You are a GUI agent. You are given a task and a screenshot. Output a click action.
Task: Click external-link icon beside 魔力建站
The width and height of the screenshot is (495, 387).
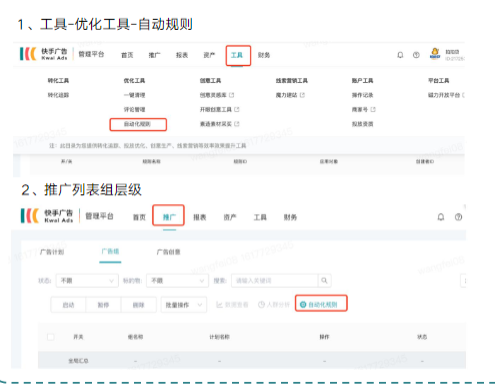click(x=302, y=95)
